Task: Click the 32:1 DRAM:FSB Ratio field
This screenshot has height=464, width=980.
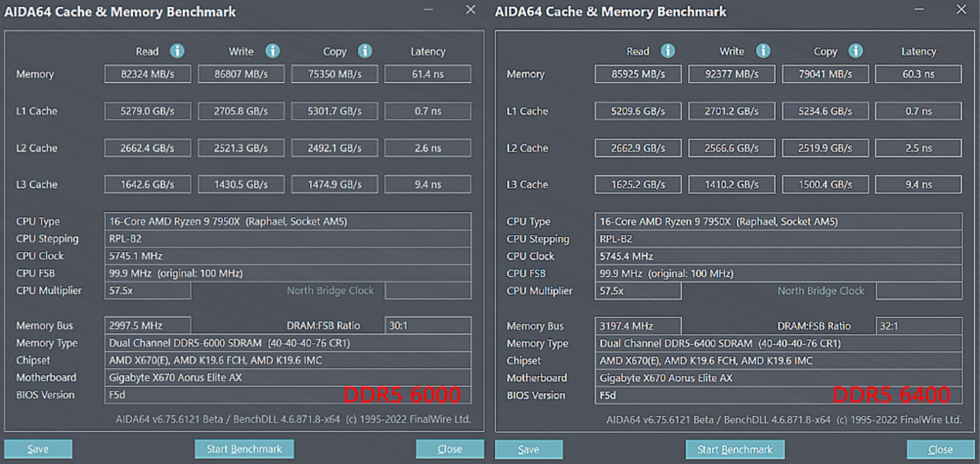Action: click(x=918, y=326)
